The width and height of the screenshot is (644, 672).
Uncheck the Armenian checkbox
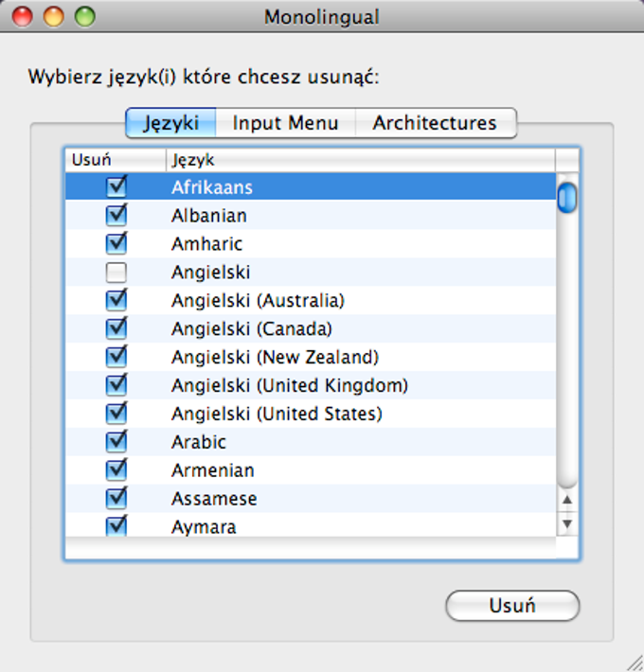[116, 470]
